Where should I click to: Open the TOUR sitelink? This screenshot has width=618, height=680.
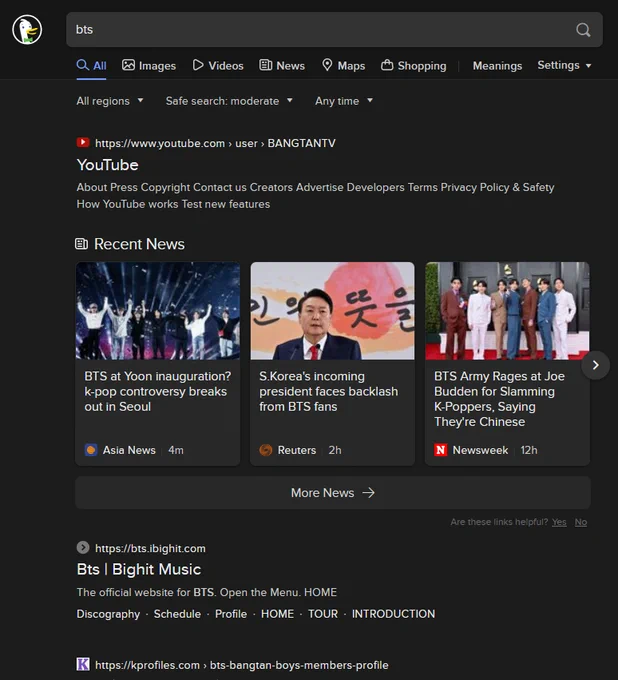pos(323,614)
